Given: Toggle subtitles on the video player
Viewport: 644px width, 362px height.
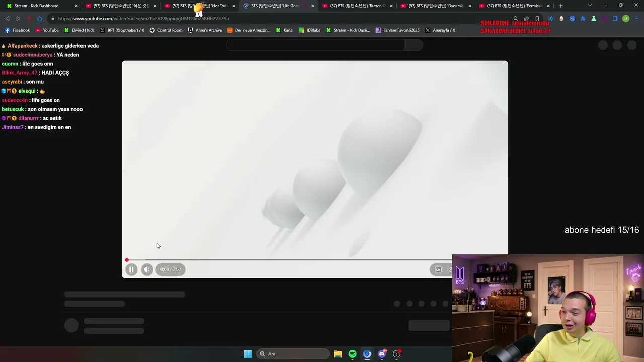Looking at the screenshot, I should pyautogui.click(x=438, y=269).
